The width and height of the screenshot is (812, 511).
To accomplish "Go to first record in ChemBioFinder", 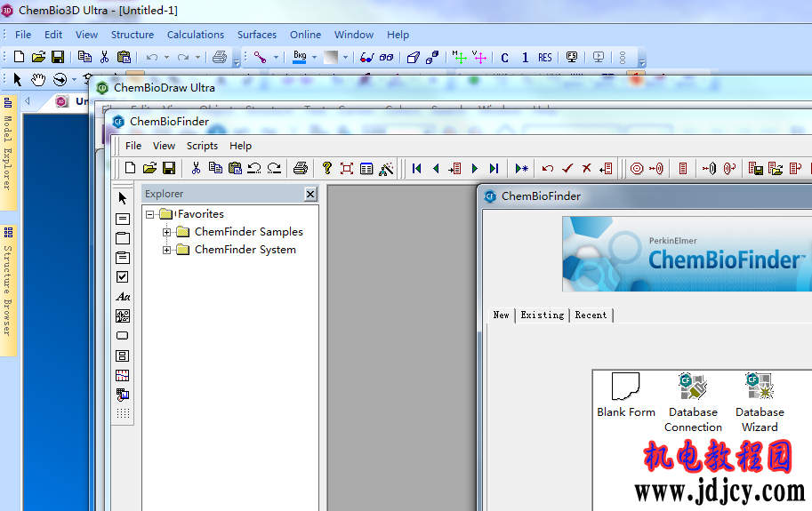I will (416, 168).
